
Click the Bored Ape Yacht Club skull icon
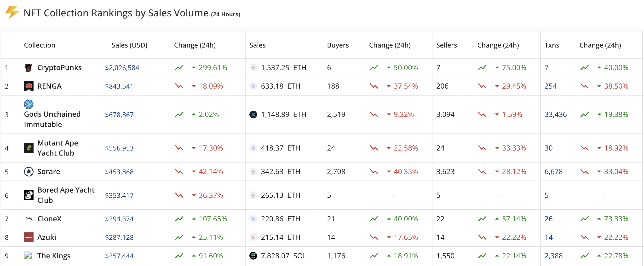(x=29, y=195)
